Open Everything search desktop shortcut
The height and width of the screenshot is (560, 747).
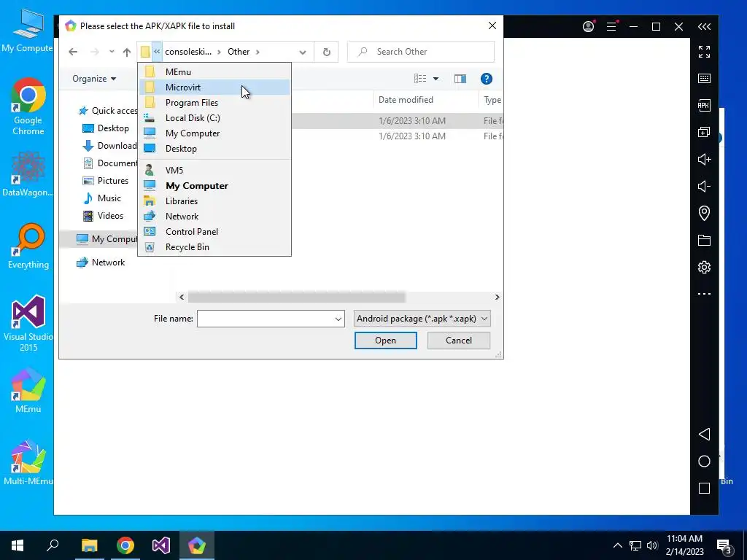(x=28, y=246)
